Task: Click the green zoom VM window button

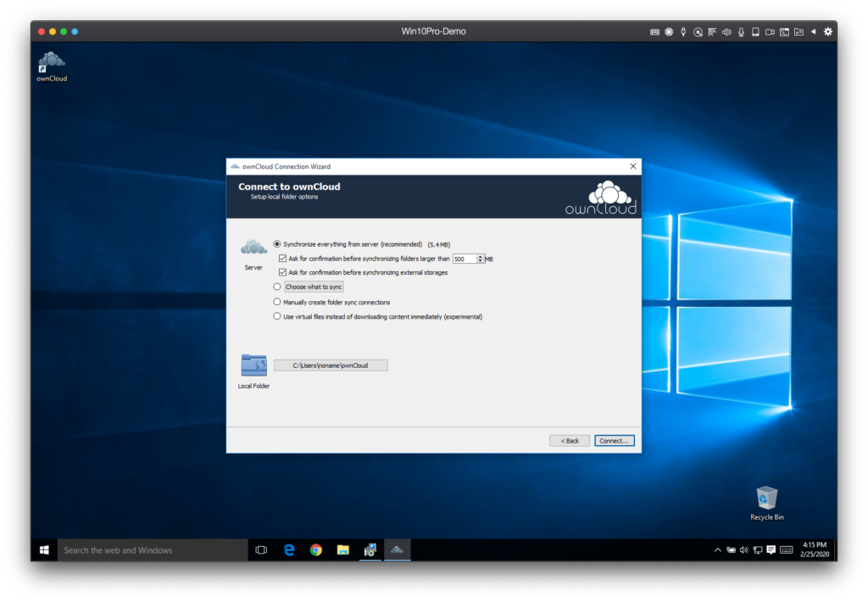Action: click(64, 31)
